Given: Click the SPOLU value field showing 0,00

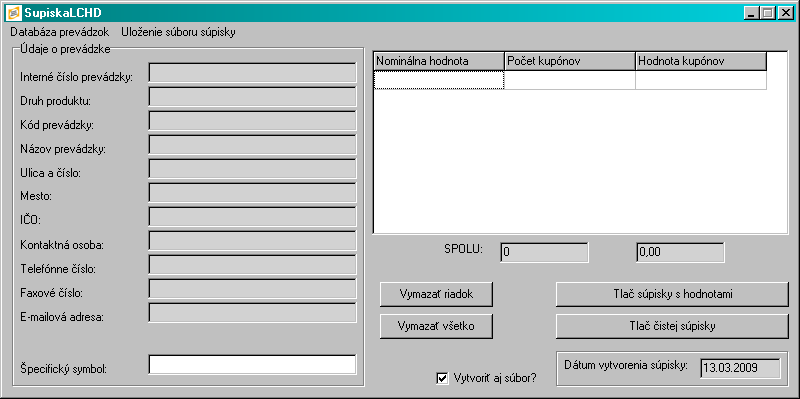Looking at the screenshot, I should click(x=680, y=253).
